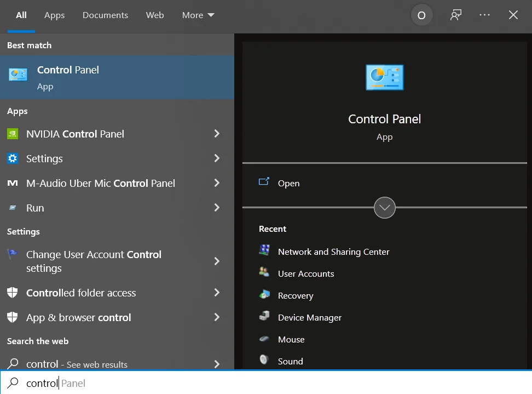
Task: Open recent Device Manager item
Action: point(310,318)
